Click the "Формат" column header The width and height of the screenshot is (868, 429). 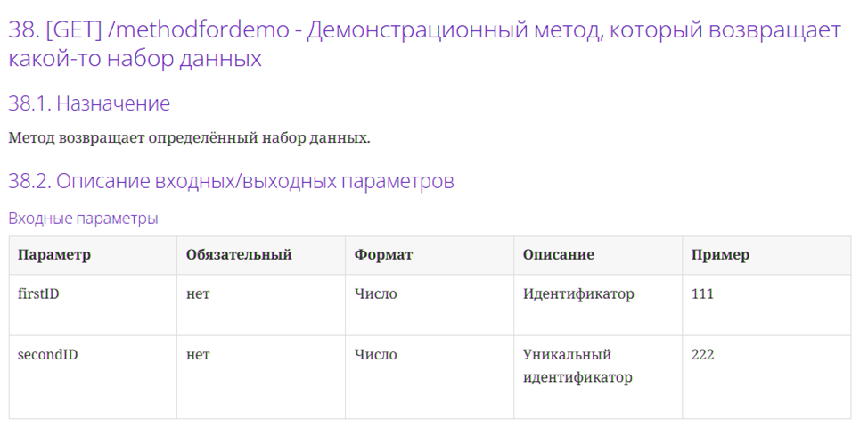383,255
